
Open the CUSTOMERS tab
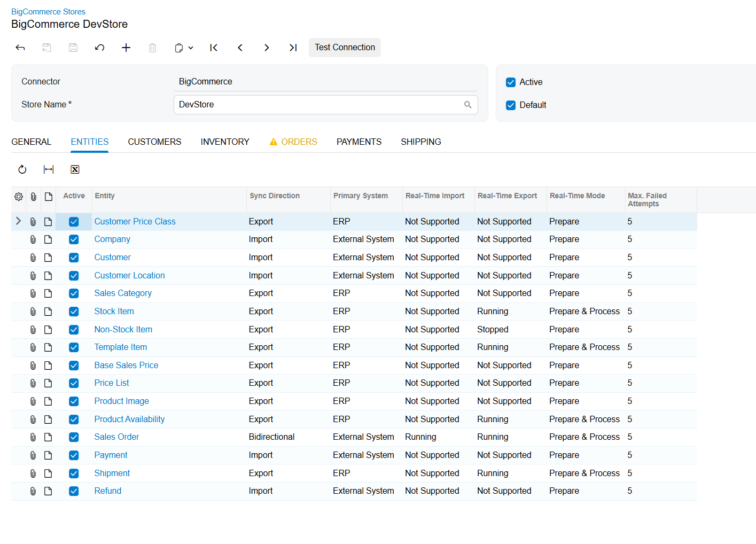154,142
